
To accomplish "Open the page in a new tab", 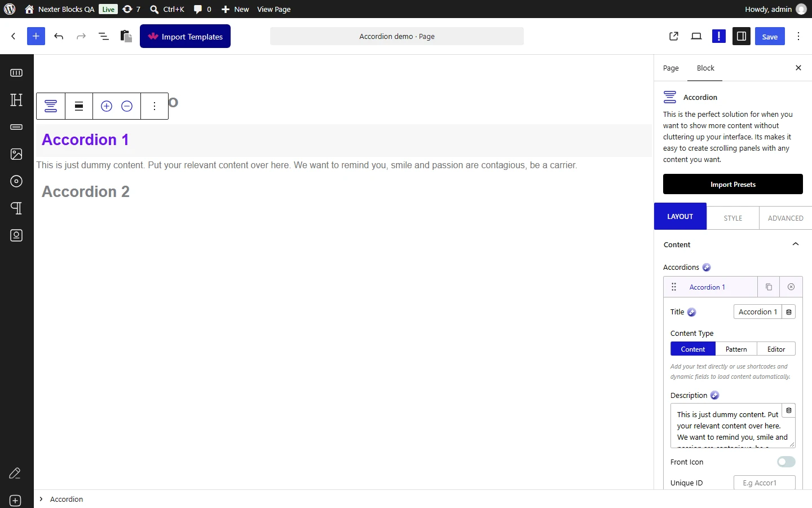I will pos(674,36).
